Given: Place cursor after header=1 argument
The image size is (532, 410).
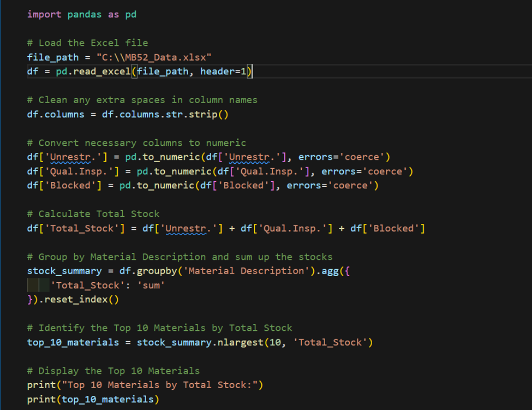Looking at the screenshot, I should pyautogui.click(x=251, y=71).
